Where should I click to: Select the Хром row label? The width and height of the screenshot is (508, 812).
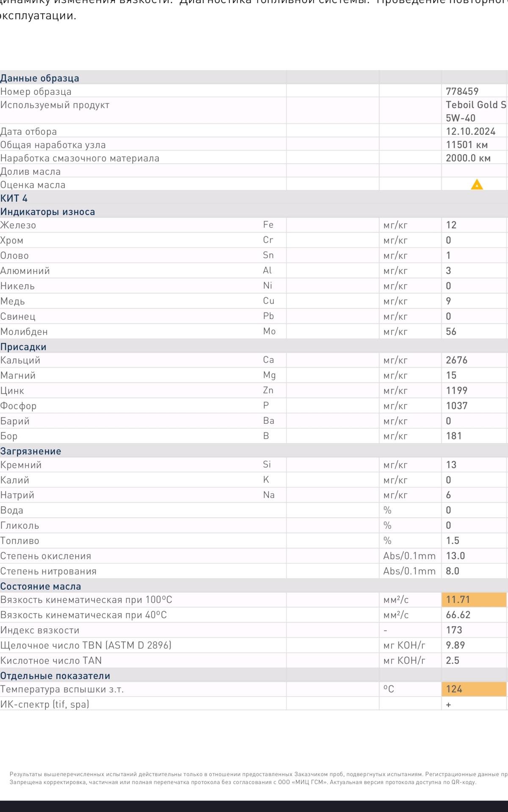click(12, 241)
